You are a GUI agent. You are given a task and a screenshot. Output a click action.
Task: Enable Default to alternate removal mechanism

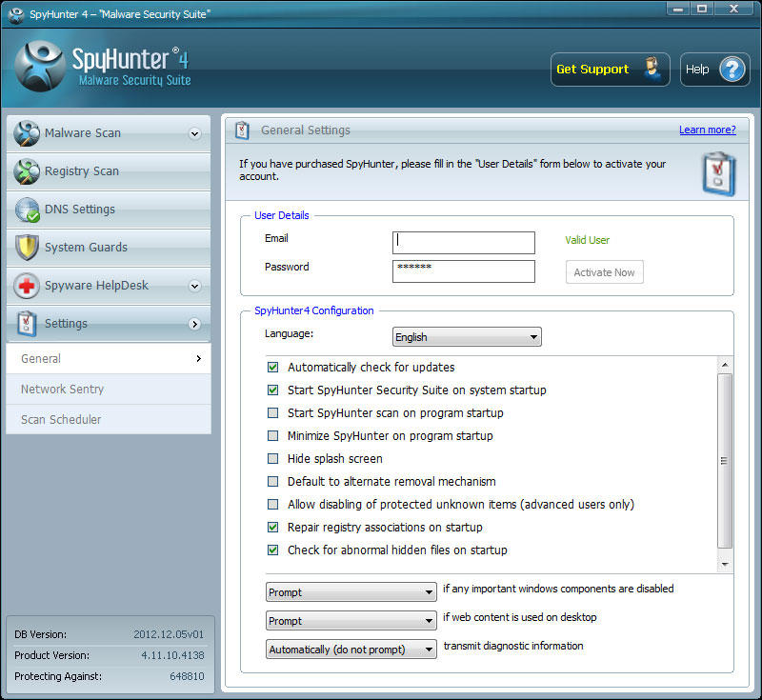click(x=273, y=481)
